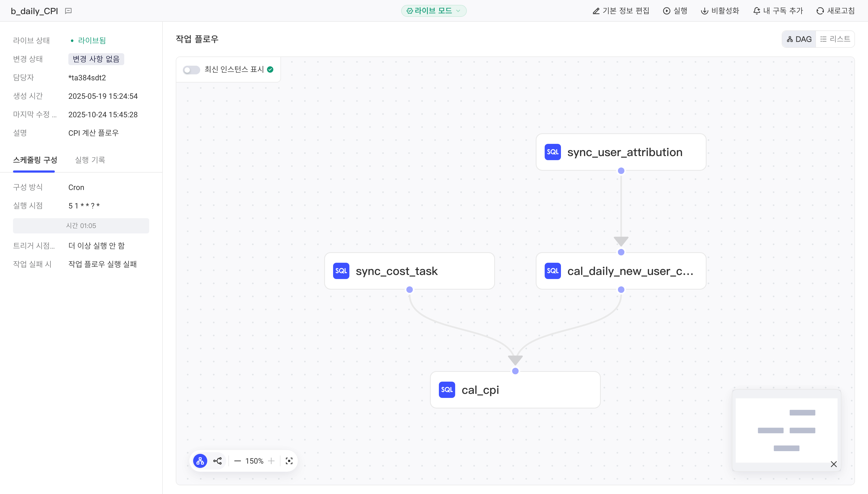
Task: Switch to 리스트 view
Action: coord(835,39)
